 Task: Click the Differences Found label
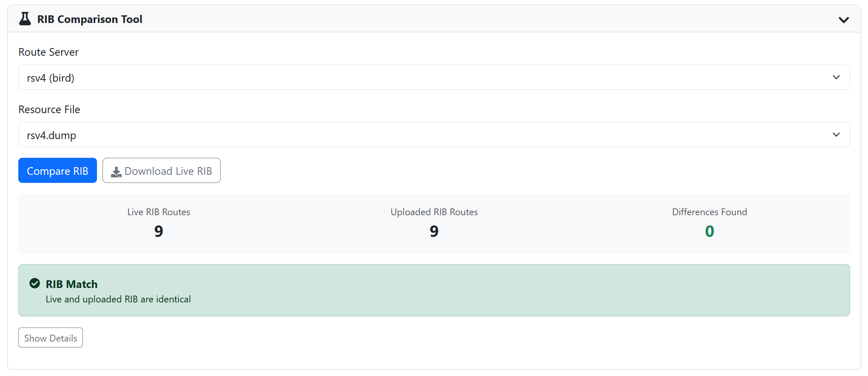pyautogui.click(x=709, y=212)
